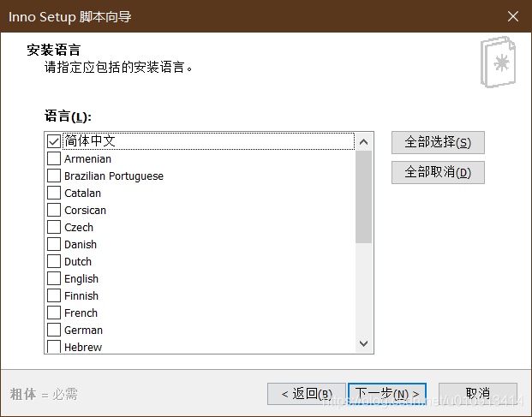This screenshot has height=417, width=532.
Task: Enable the Corsican checkbox
Action: click(x=54, y=210)
